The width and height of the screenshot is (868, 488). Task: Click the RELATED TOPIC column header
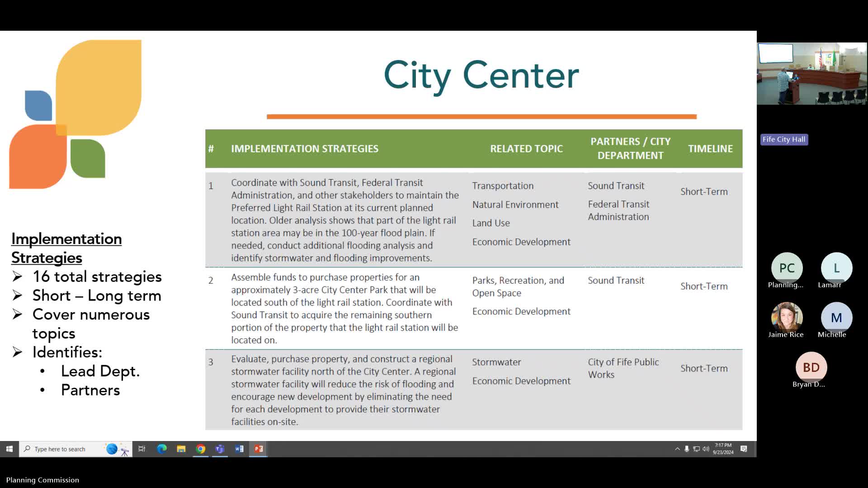526,149
